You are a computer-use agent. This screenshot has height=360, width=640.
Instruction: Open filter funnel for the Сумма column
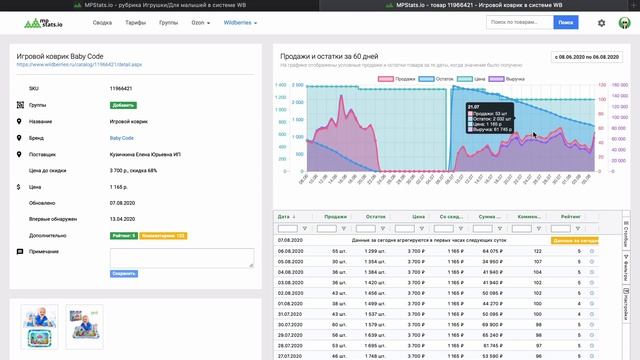pyautogui.click(x=500, y=229)
